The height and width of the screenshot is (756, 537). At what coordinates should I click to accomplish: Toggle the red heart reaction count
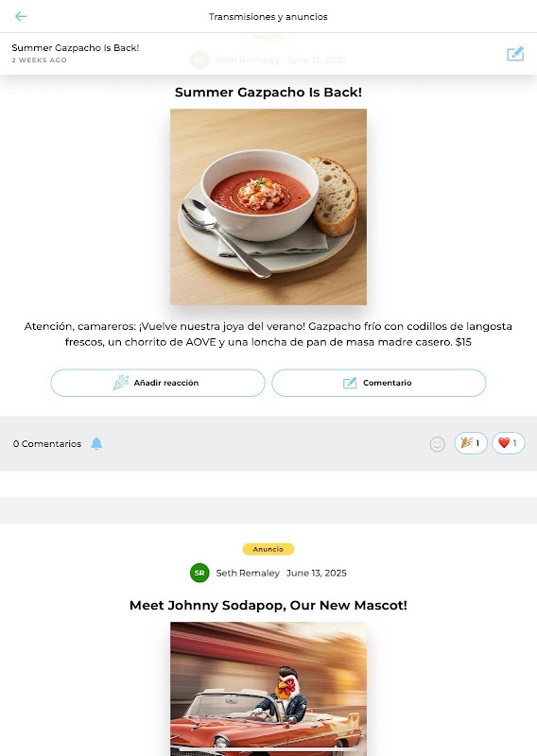(x=508, y=443)
